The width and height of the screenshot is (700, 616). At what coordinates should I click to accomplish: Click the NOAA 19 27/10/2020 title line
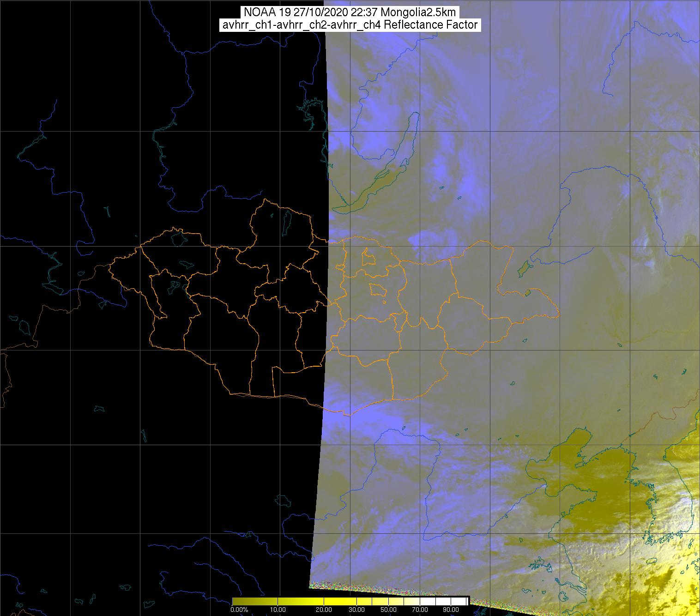coord(350,12)
